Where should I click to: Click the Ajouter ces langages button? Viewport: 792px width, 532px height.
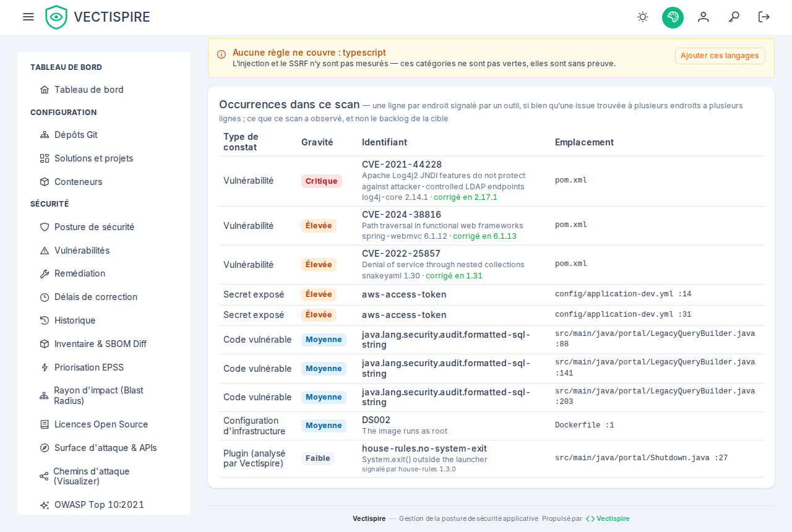(720, 56)
